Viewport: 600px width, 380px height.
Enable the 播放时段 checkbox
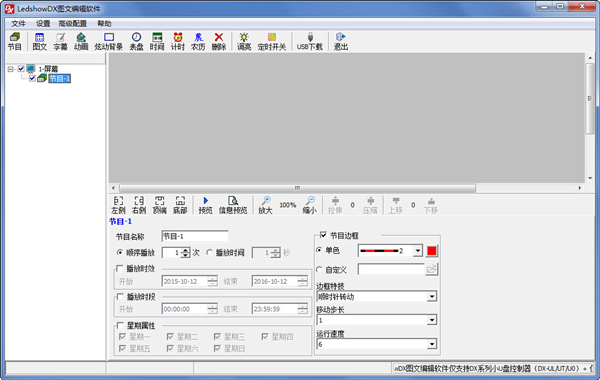click(x=120, y=297)
